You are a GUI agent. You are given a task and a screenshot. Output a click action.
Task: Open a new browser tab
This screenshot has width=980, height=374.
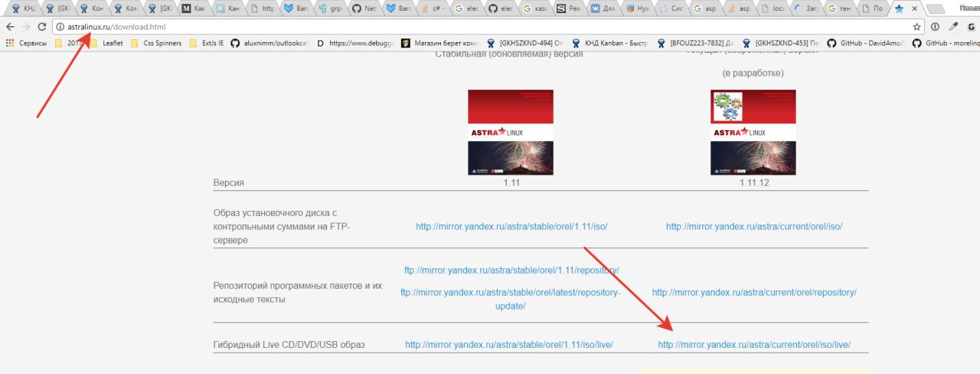point(936,9)
